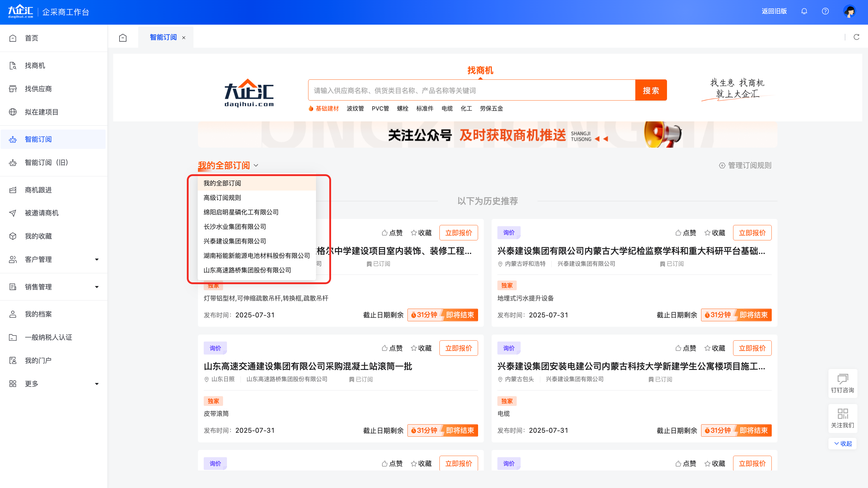This screenshot has height=488, width=868.
Task: Click the orange 搜索 button
Action: pyautogui.click(x=651, y=90)
